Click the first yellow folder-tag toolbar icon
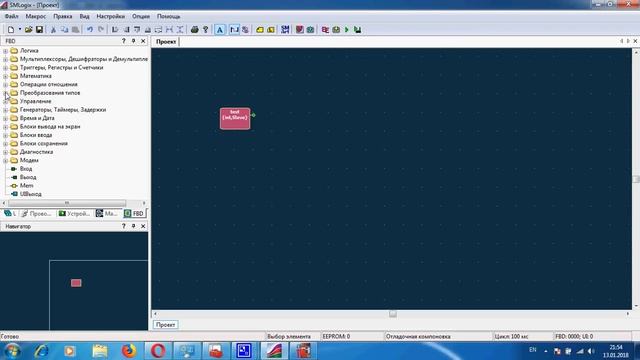The height and width of the screenshot is (360, 640). (260, 29)
